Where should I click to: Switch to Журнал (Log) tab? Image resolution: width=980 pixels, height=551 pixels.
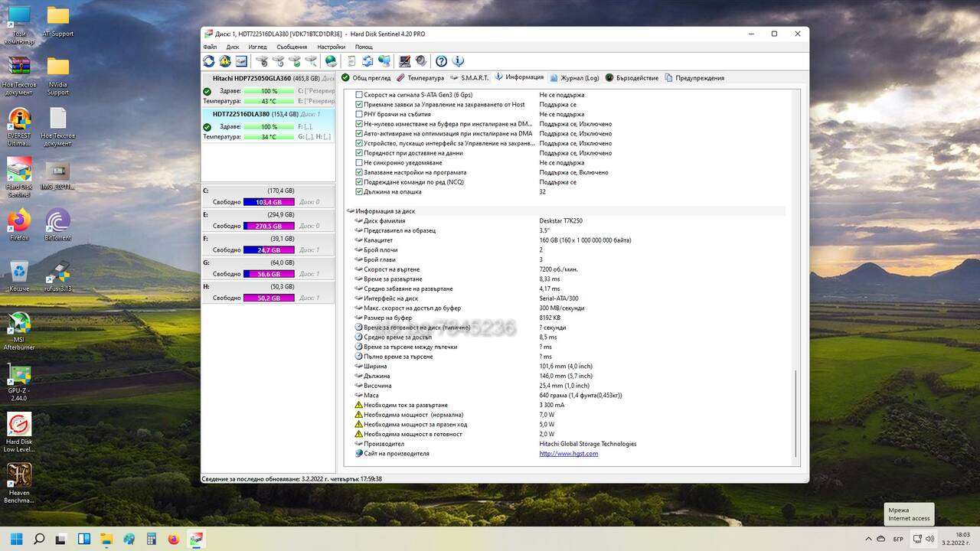tap(575, 78)
